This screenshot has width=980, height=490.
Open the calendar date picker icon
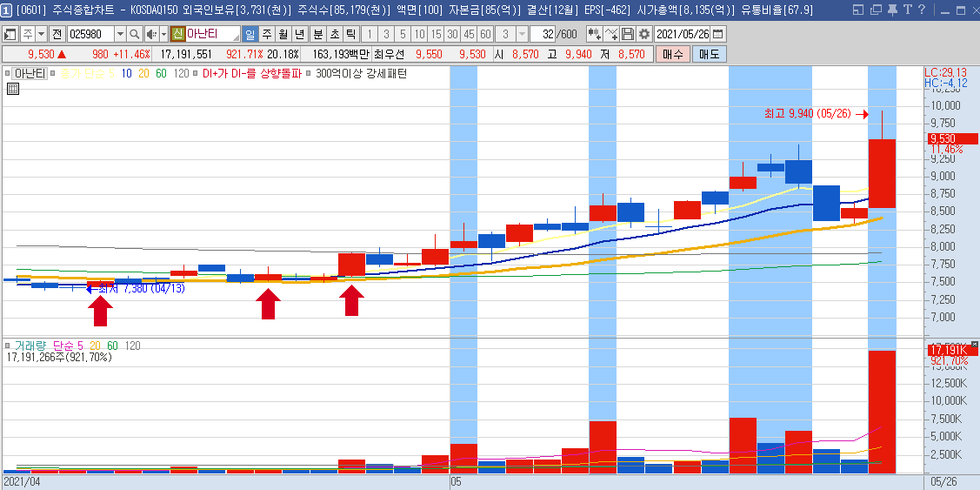tap(718, 34)
